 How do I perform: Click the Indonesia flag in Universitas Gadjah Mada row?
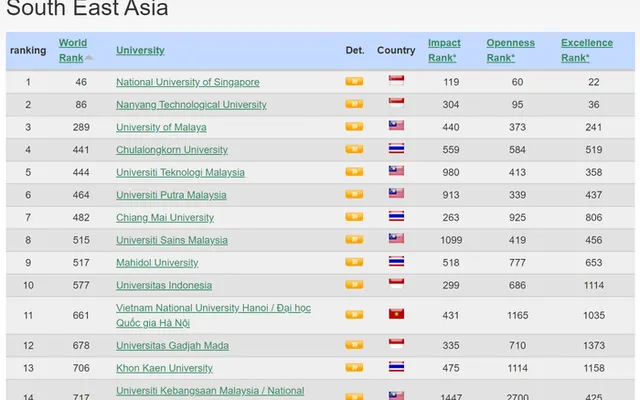click(x=396, y=344)
